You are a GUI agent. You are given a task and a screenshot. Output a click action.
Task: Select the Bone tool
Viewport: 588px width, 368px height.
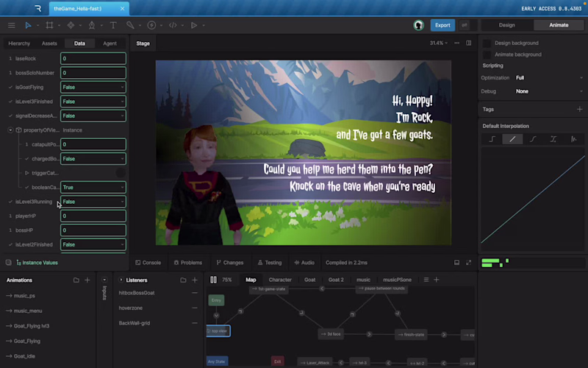(130, 25)
